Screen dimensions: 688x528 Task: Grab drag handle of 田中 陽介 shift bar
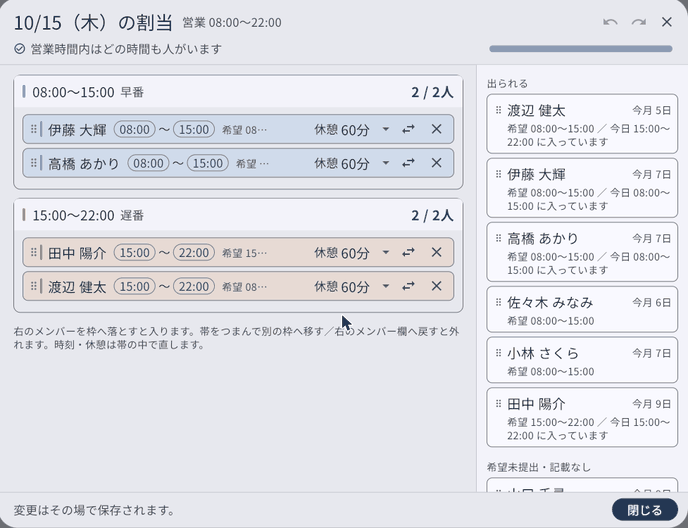[x=34, y=252]
